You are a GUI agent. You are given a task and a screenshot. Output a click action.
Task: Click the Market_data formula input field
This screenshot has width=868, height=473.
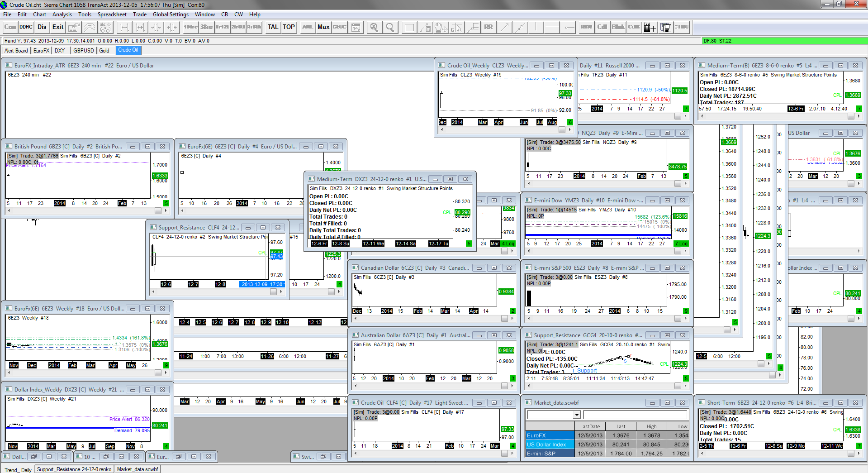[x=635, y=415]
